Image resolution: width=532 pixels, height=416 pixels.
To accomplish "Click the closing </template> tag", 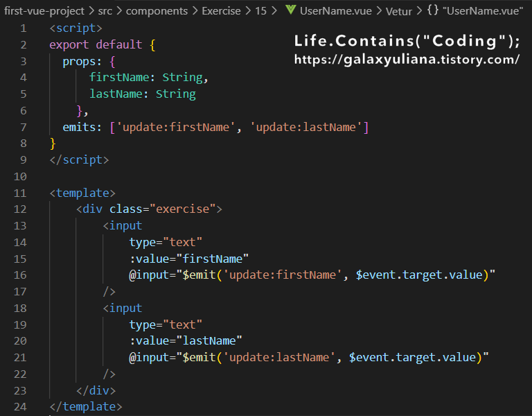I will coord(86,406).
